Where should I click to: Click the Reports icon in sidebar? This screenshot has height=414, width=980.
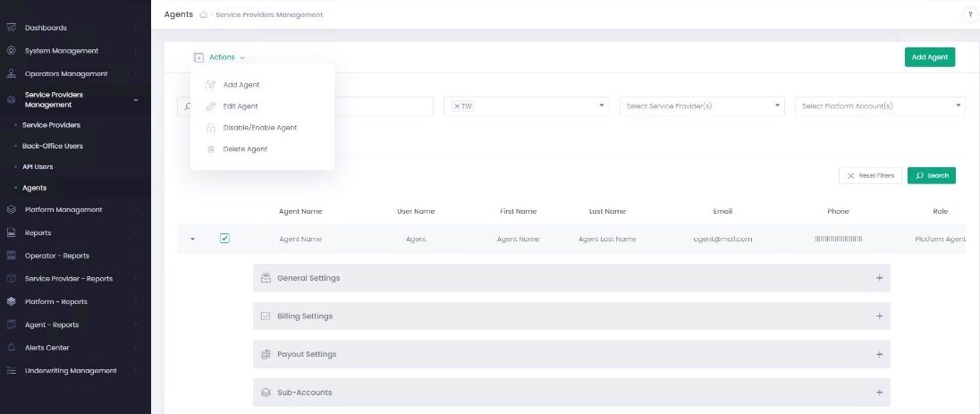pos(11,232)
